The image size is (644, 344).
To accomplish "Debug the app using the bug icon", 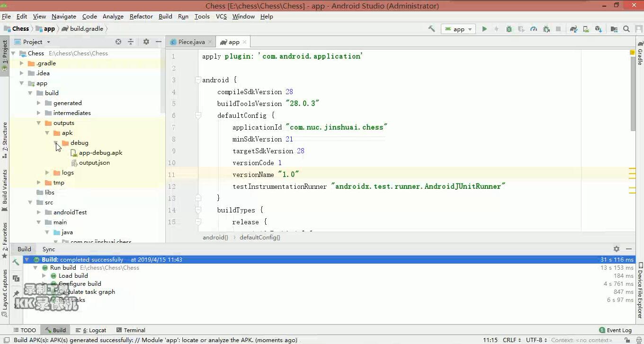I will pos(509,29).
